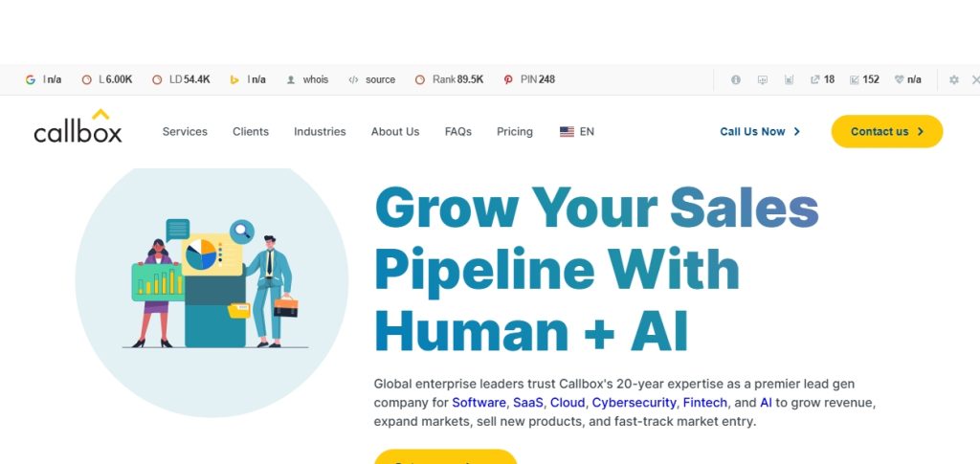Check the Bing index parameter
Viewport: 980px width, 464px height.
[248, 79]
